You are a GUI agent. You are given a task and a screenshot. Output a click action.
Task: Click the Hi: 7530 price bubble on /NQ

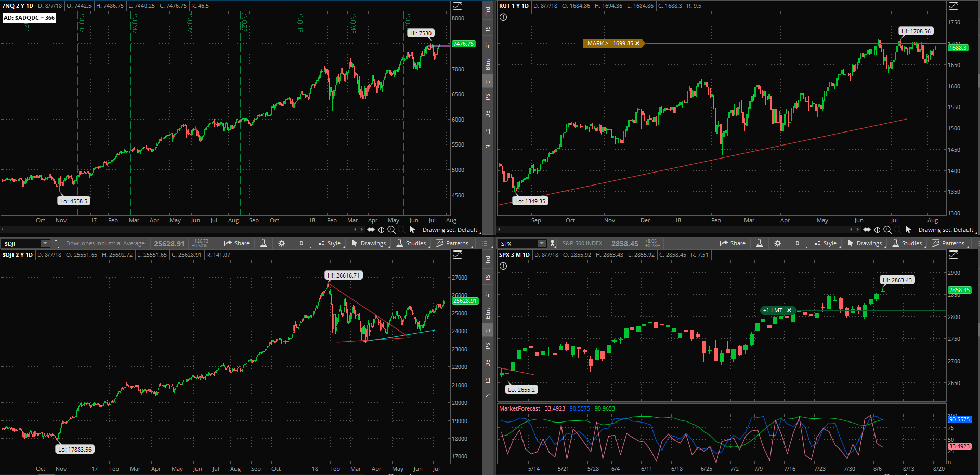(421, 33)
